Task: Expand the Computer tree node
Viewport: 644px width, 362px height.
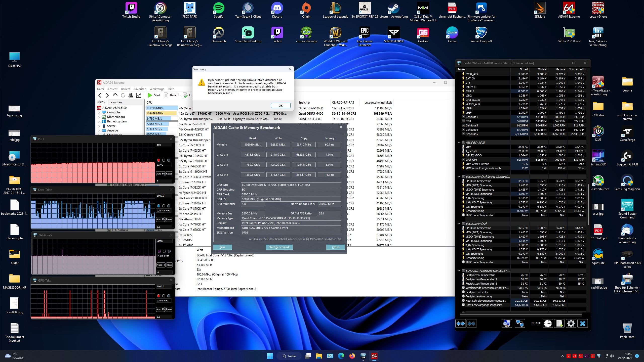Action: point(99,112)
